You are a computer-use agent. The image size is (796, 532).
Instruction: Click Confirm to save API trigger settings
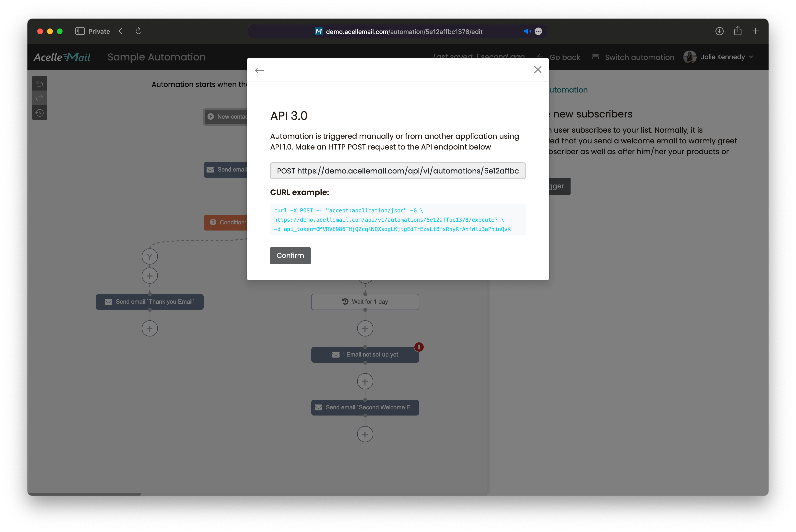click(290, 255)
